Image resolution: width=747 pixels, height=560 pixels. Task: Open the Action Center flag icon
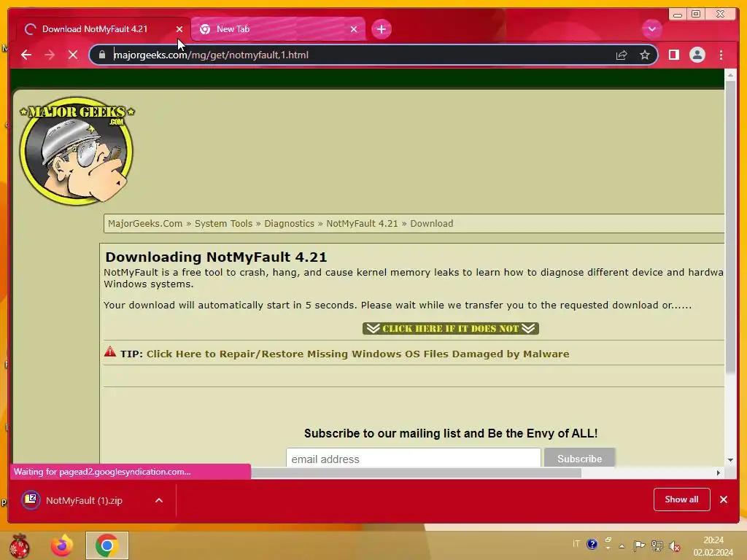[639, 545]
